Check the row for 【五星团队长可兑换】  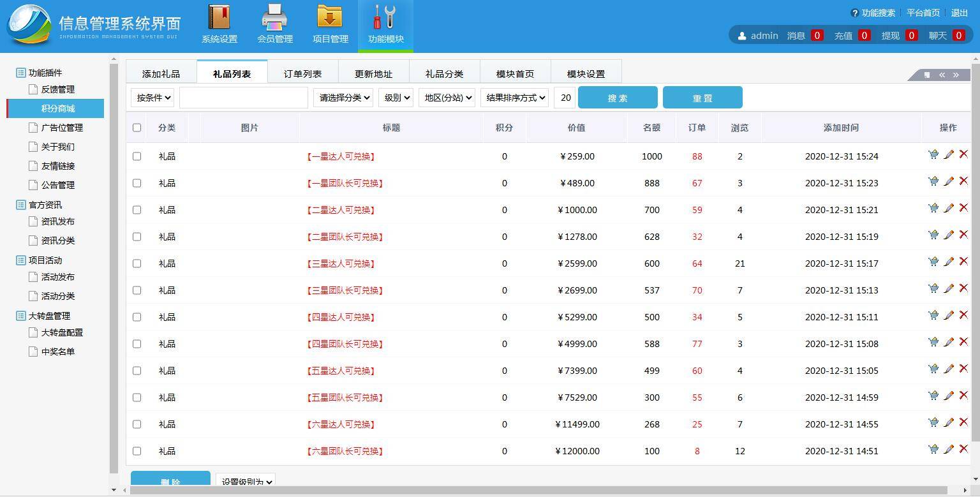137,397
